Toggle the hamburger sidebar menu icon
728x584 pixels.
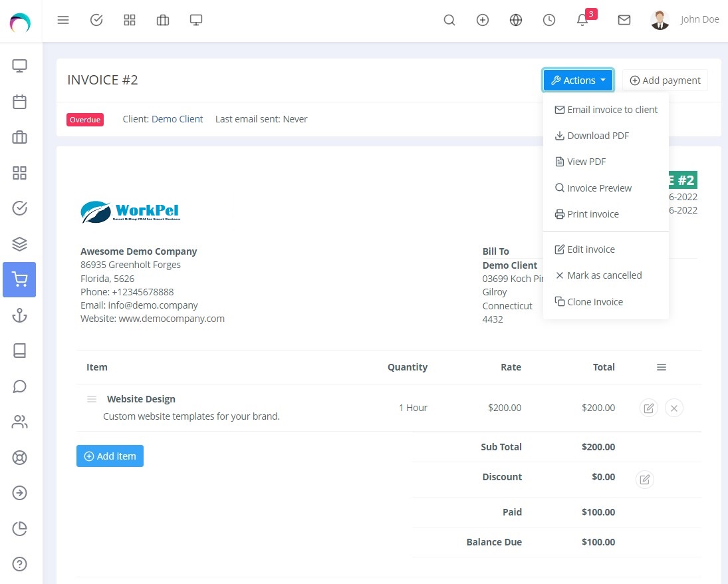pyautogui.click(x=63, y=20)
